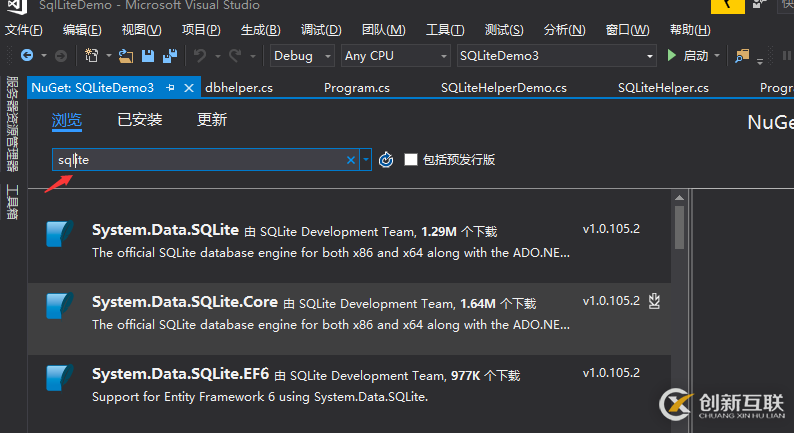Switch to the dbhelper.cs tab

tap(239, 88)
